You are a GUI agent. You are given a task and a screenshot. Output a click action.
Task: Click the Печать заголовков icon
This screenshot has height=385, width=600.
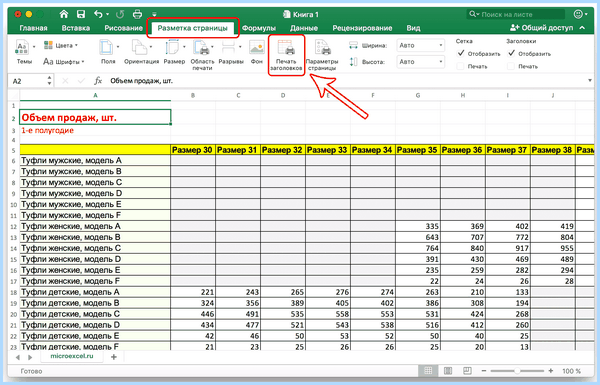pyautogui.click(x=286, y=47)
